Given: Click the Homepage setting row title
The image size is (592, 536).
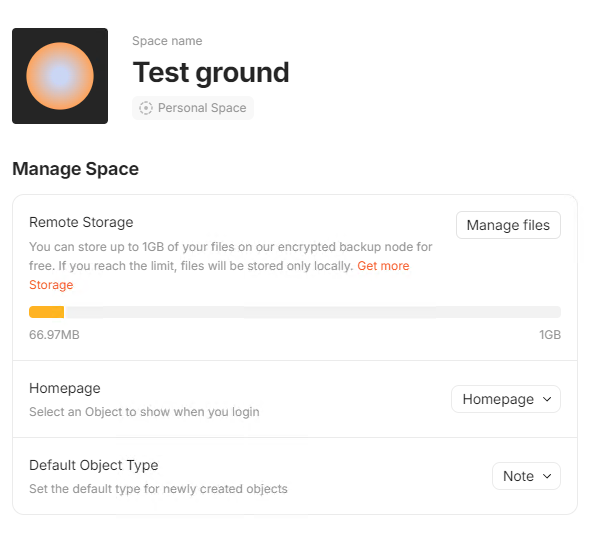Looking at the screenshot, I should click(65, 388).
